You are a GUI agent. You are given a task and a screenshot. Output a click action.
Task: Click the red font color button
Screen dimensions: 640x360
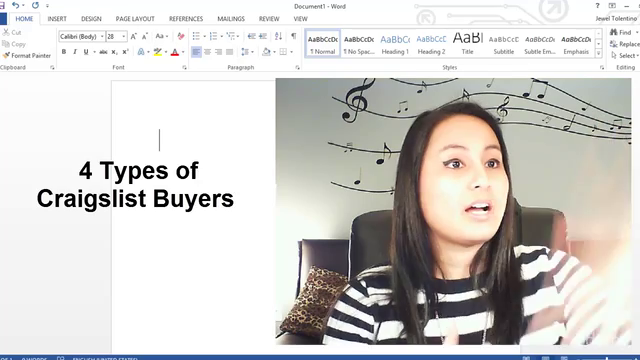coord(175,52)
